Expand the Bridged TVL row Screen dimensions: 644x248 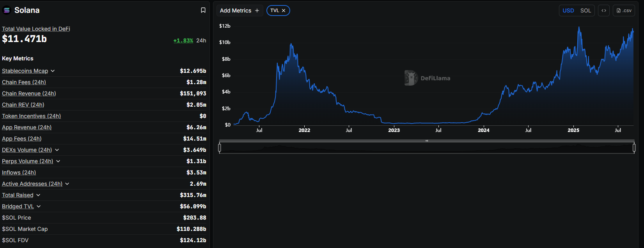(x=39, y=206)
